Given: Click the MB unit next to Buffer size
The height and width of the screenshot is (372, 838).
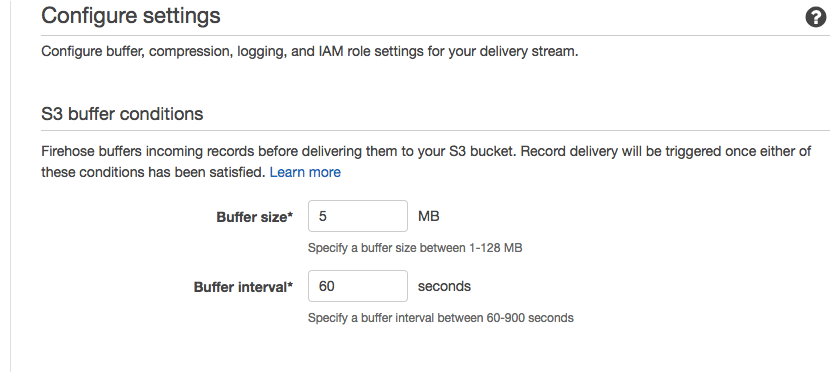Looking at the screenshot, I should coord(429,216).
